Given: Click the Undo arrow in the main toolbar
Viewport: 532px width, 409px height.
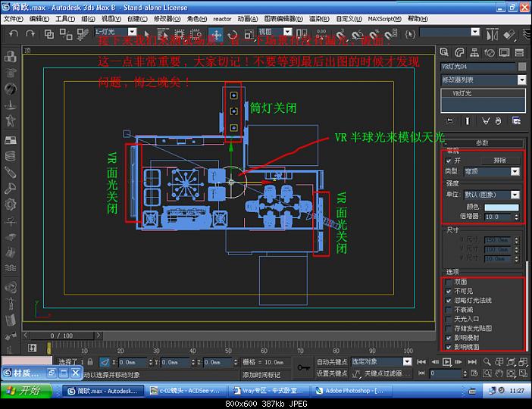Looking at the screenshot, I should click(x=12, y=34).
